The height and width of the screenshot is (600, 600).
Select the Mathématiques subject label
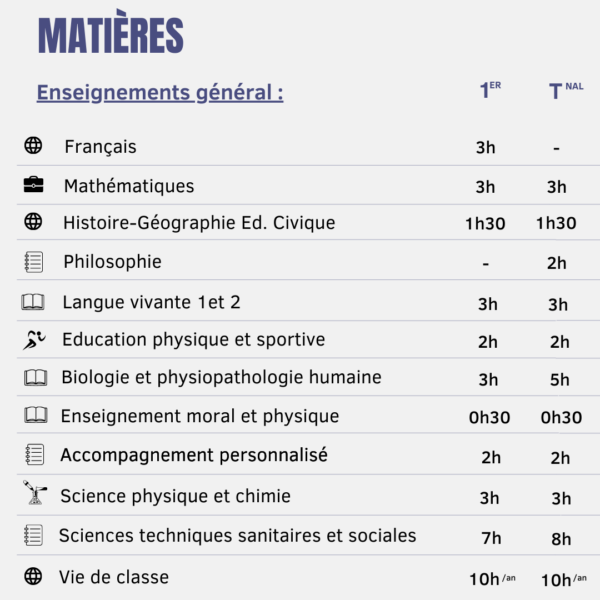(129, 186)
